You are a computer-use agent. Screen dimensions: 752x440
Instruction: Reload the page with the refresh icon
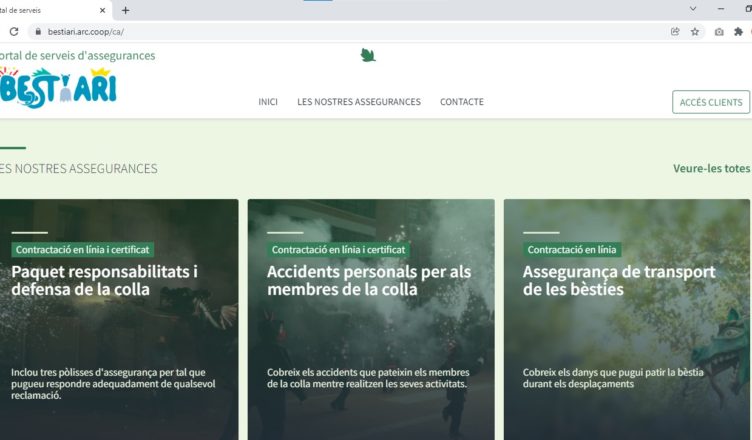pos(13,32)
